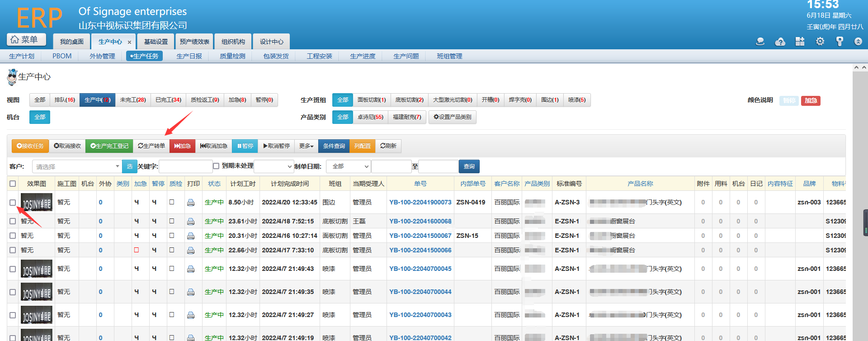Filter view by 排队(16)
Image resolution: width=868 pixels, height=341 pixels.
pyautogui.click(x=65, y=100)
